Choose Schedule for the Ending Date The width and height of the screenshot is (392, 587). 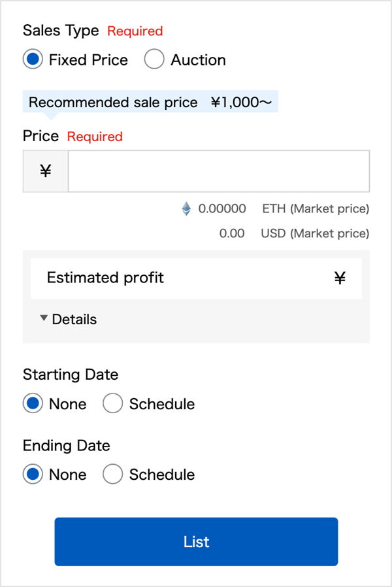click(x=113, y=474)
